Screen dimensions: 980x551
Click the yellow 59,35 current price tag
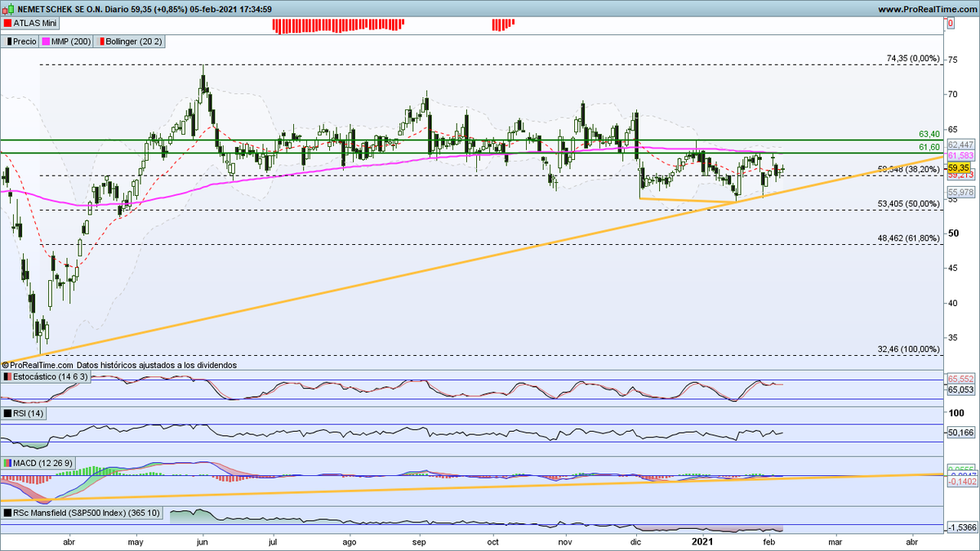coord(957,167)
